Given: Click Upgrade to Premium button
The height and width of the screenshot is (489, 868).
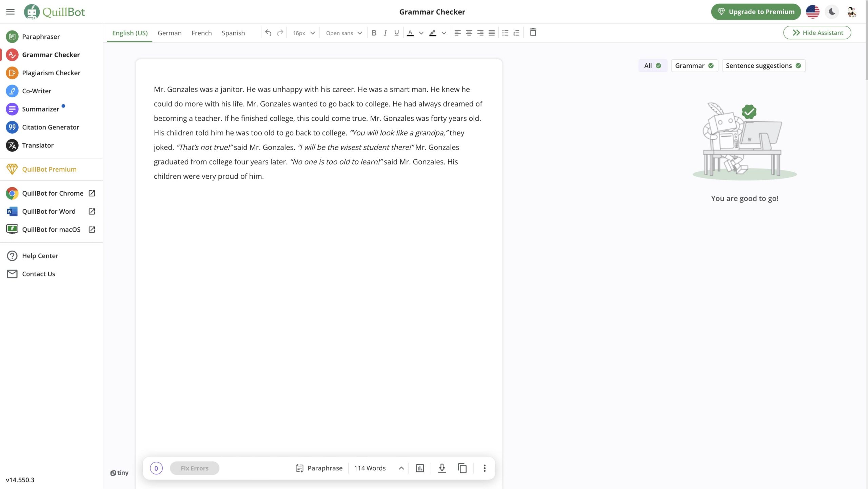Looking at the screenshot, I should [756, 12].
